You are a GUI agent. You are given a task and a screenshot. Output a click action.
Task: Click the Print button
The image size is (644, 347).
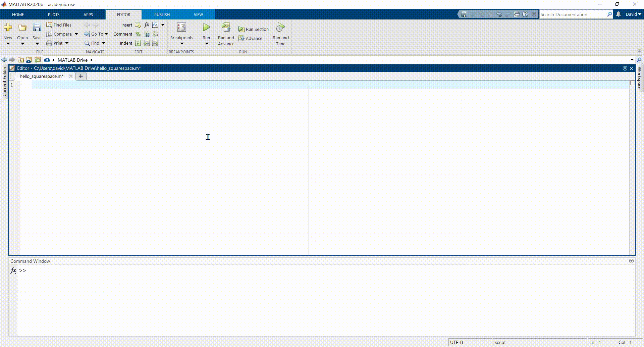click(54, 43)
